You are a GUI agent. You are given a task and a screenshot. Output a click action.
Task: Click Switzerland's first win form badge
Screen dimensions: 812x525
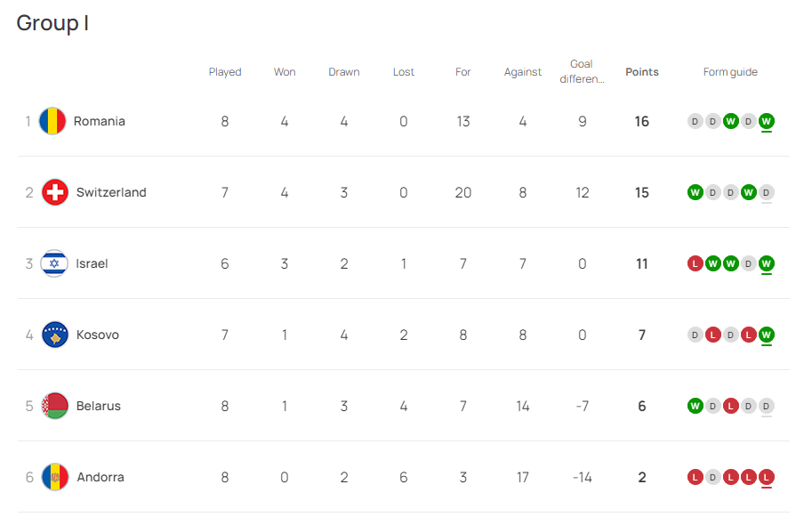click(695, 192)
